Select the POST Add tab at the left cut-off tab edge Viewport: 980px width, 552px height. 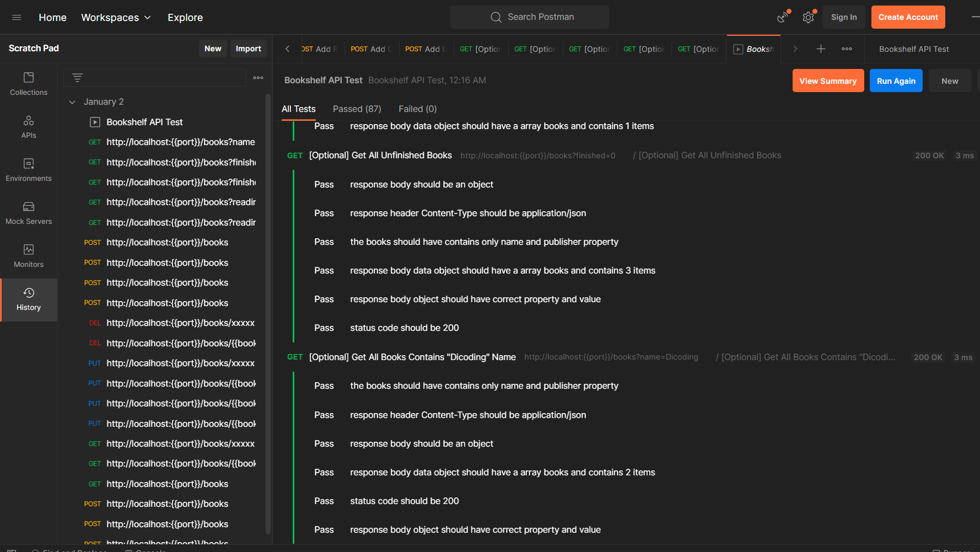[x=320, y=49]
